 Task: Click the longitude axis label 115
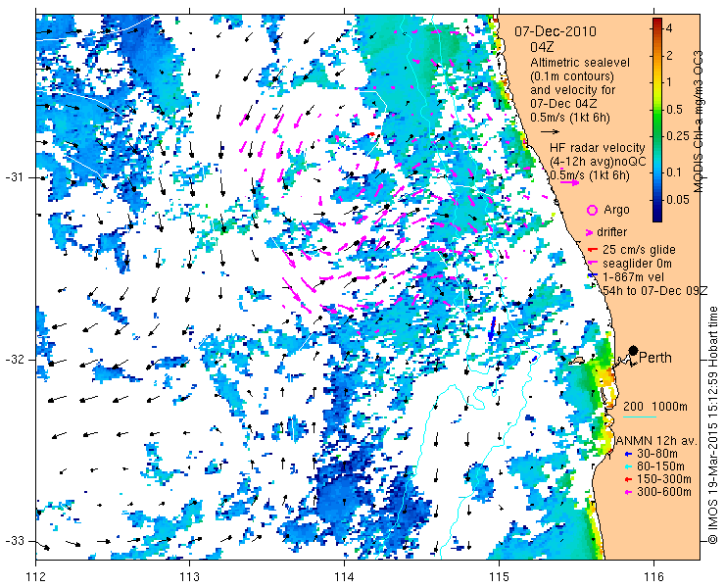click(x=499, y=577)
